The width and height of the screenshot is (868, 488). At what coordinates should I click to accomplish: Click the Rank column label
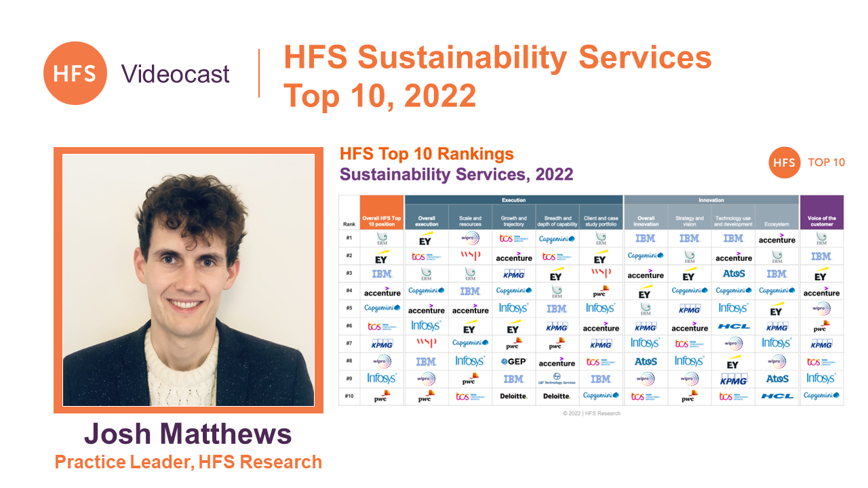coord(349,224)
